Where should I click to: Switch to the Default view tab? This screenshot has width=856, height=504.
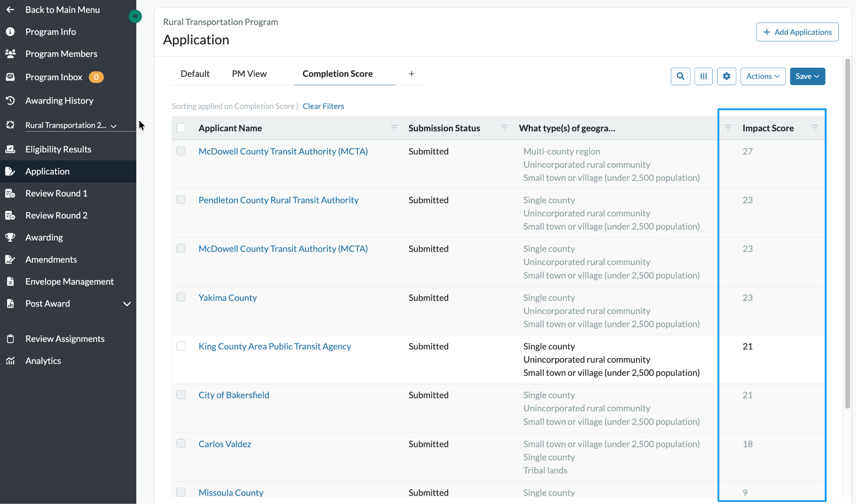tap(195, 73)
